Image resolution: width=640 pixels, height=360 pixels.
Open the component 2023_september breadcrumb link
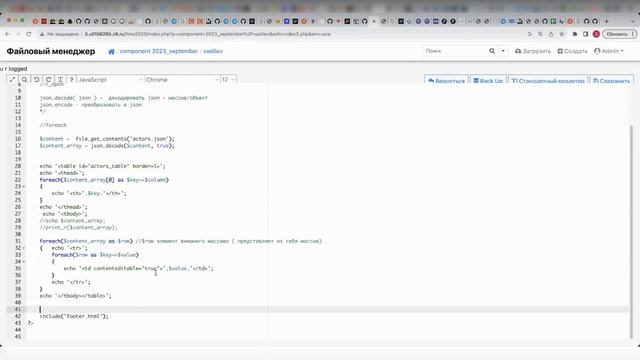(159, 51)
